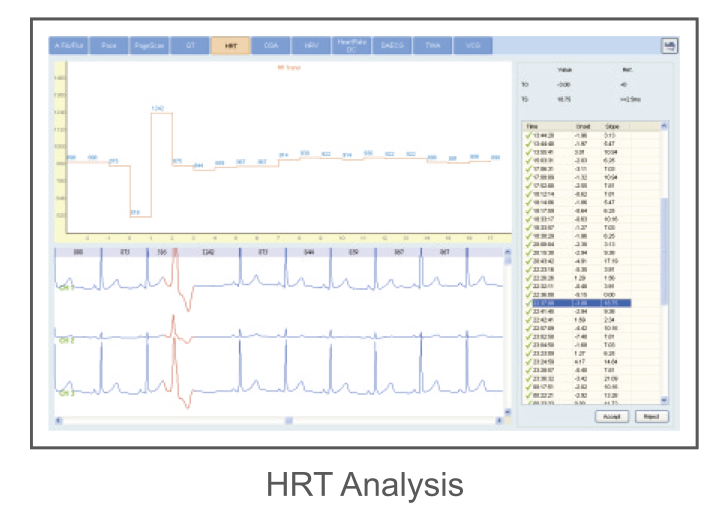The height and width of the screenshot is (520, 714).
Task: Sort the event list by Onset column
Action: click(585, 127)
